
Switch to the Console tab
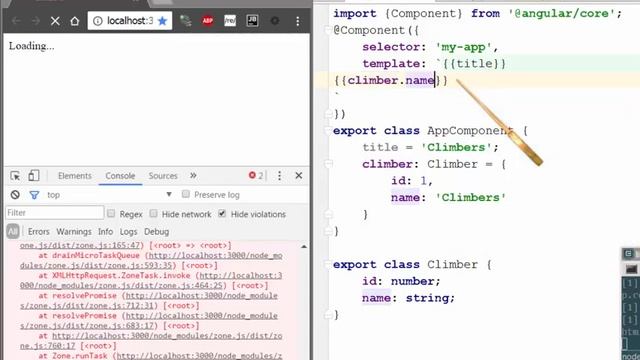click(120, 176)
